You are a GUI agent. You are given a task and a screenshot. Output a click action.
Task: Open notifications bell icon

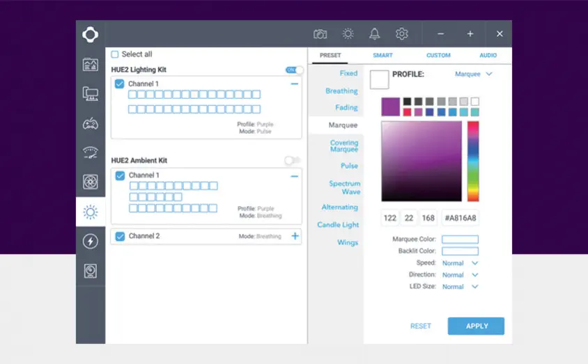(374, 33)
